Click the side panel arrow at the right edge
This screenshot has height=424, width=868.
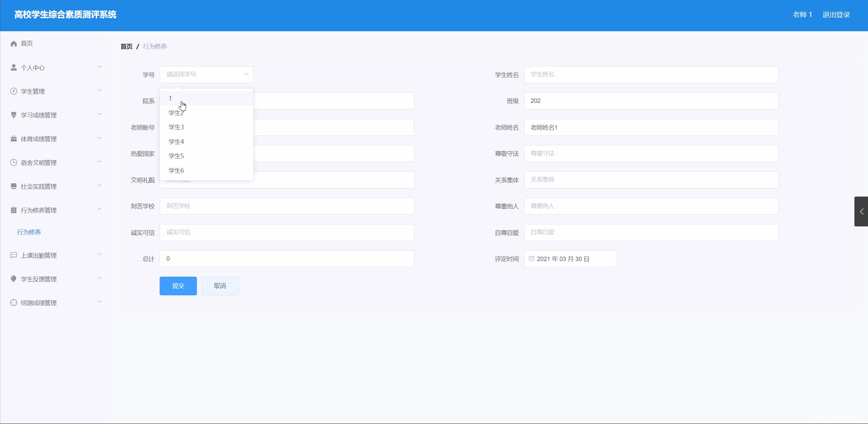(x=861, y=211)
